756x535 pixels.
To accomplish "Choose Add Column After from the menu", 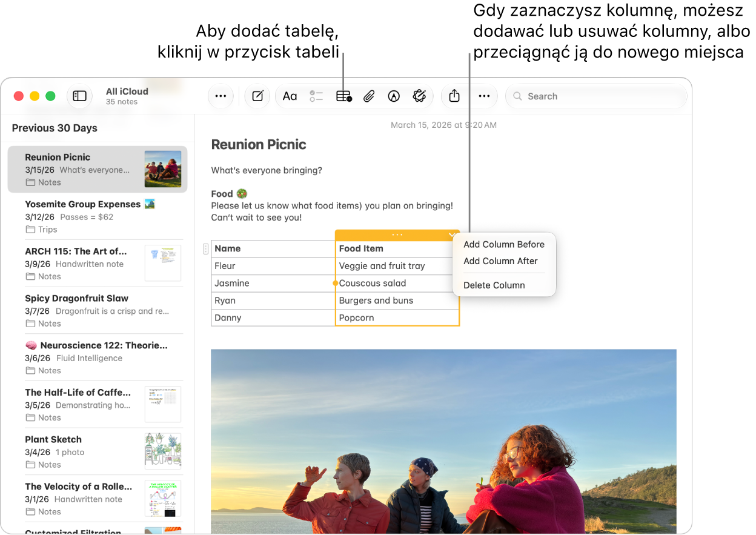I will [x=501, y=261].
